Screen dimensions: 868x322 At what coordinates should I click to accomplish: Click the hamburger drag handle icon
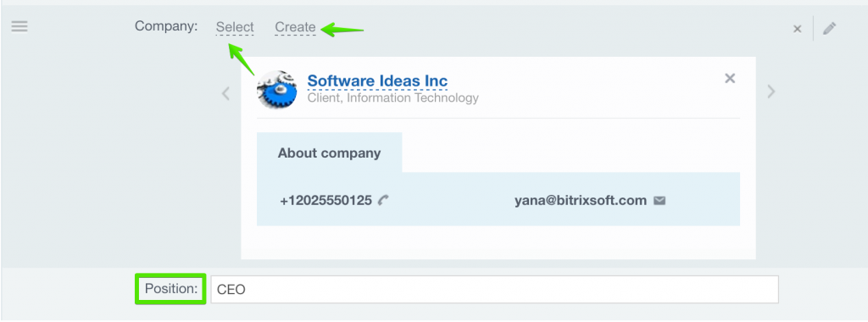[x=19, y=26]
